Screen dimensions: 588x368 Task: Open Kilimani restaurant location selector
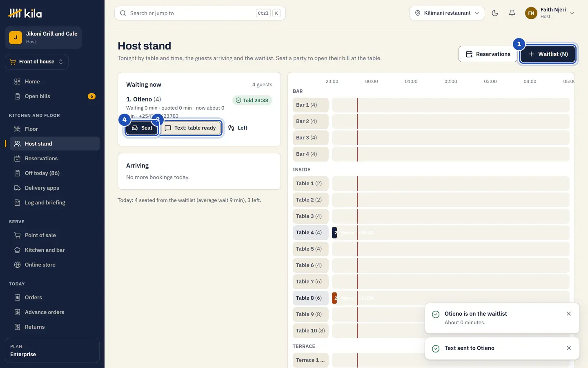pyautogui.click(x=447, y=13)
